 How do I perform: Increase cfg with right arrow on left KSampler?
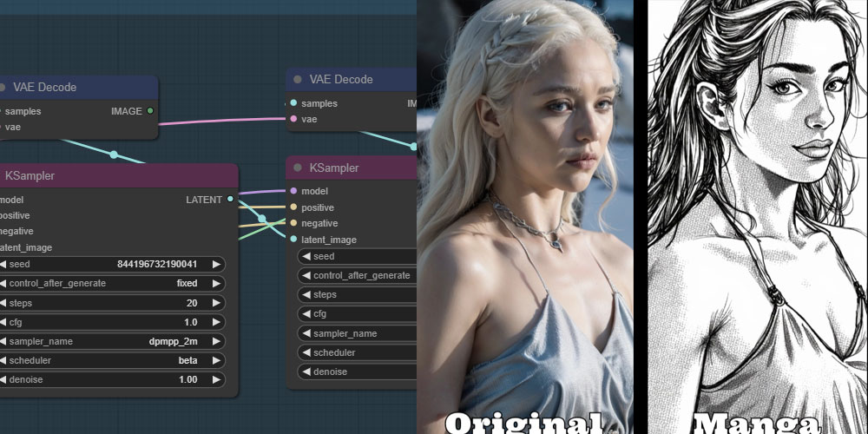point(216,322)
